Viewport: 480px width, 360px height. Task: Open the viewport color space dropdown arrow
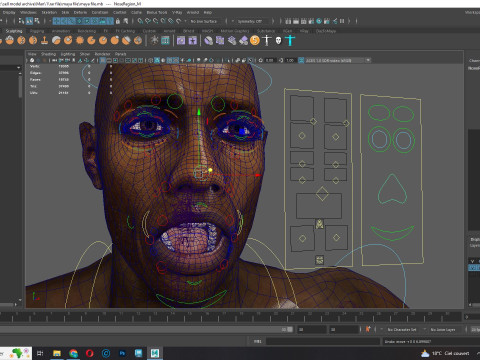point(368,60)
